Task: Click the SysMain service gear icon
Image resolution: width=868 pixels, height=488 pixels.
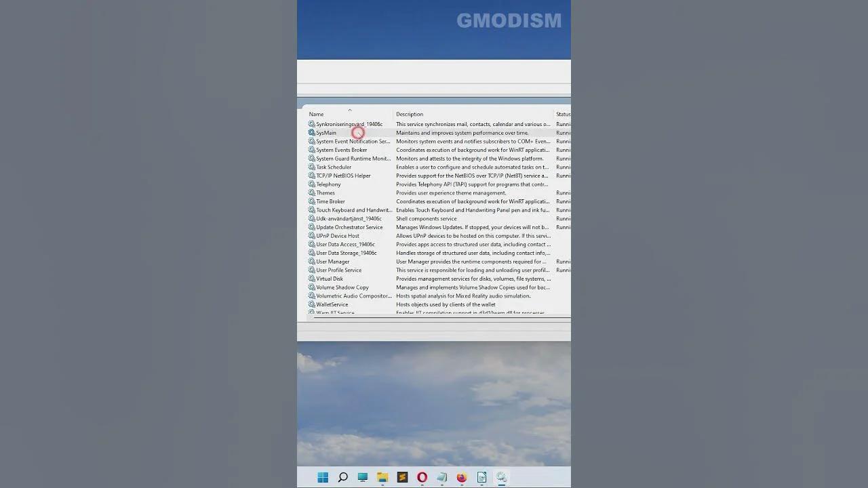Action: point(312,132)
